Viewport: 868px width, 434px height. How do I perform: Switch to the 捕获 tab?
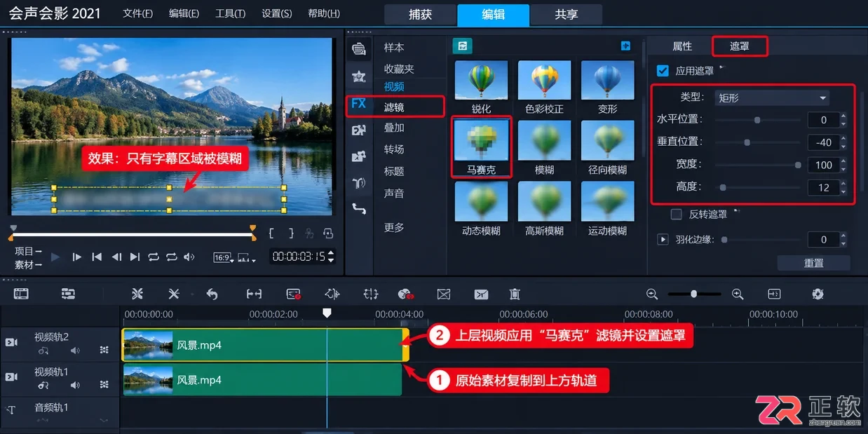coord(420,14)
